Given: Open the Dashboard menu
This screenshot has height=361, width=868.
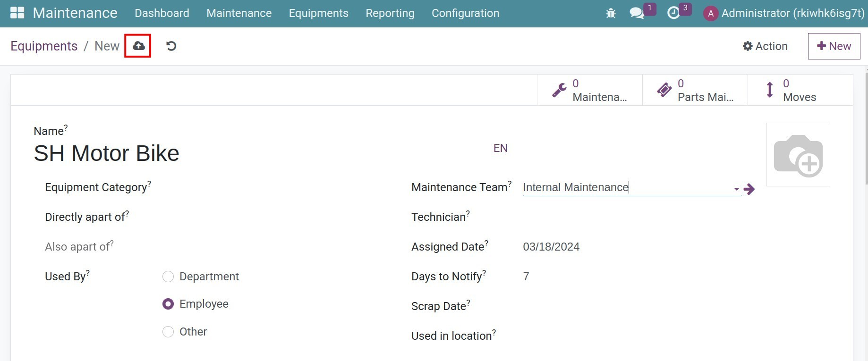Looking at the screenshot, I should pos(162,13).
